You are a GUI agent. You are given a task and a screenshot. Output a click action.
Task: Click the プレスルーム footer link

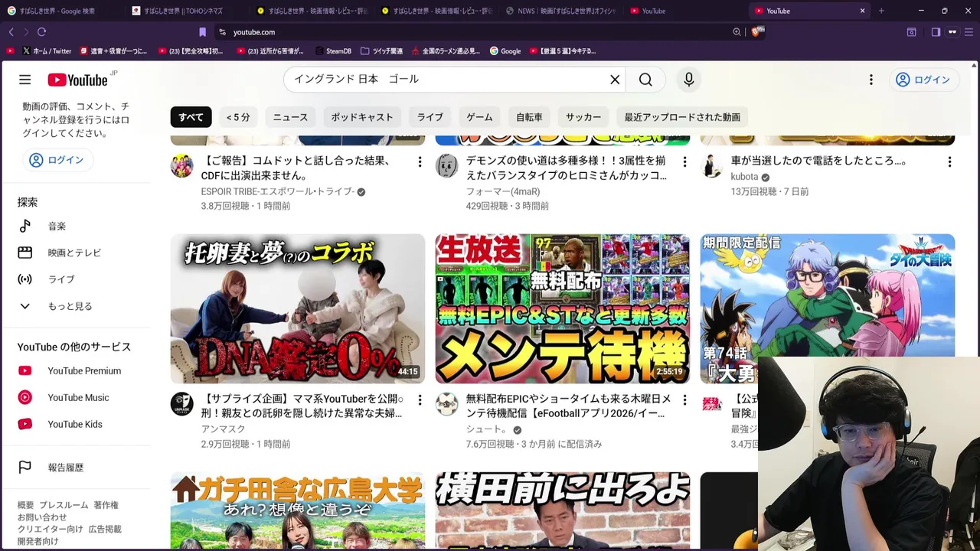click(64, 505)
